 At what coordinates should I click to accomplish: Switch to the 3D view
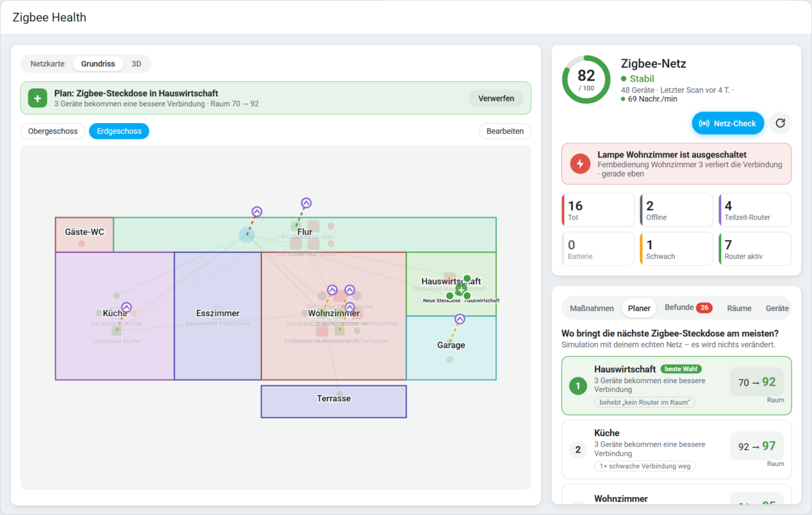136,64
